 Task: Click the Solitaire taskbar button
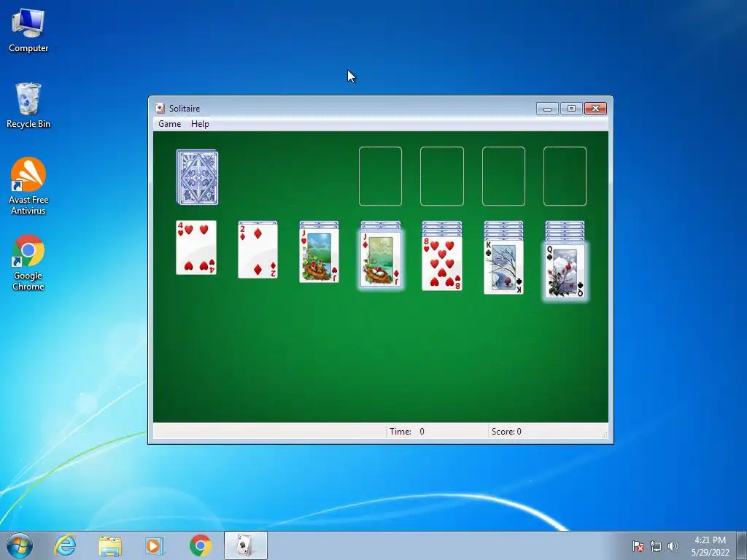tap(245, 545)
